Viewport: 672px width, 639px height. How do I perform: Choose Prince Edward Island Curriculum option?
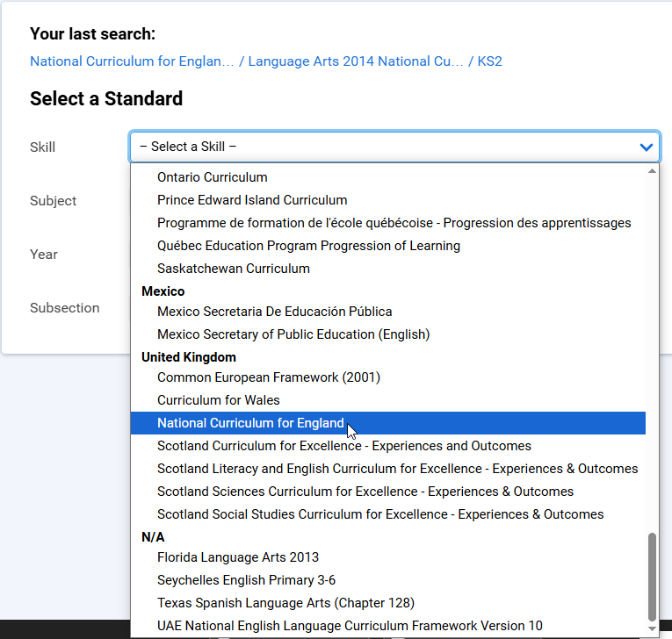point(388,200)
